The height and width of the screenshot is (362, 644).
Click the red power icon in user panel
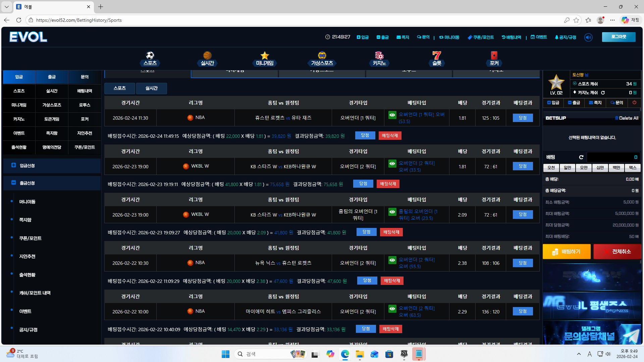(634, 103)
